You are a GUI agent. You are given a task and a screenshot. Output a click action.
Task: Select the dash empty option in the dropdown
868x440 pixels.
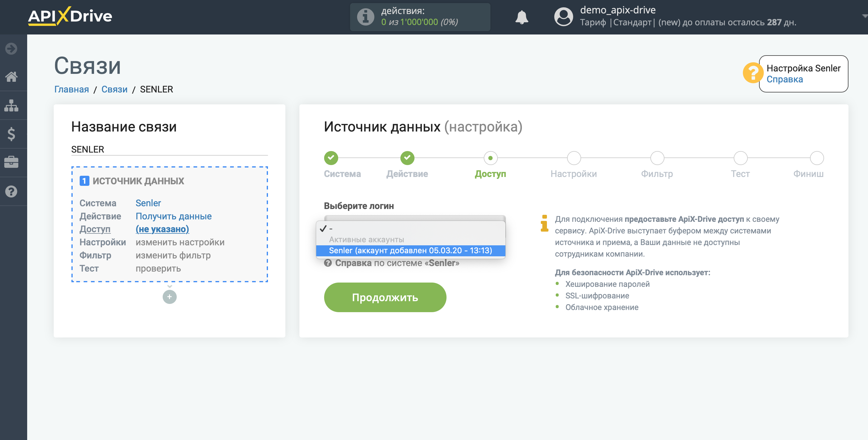[410, 229]
